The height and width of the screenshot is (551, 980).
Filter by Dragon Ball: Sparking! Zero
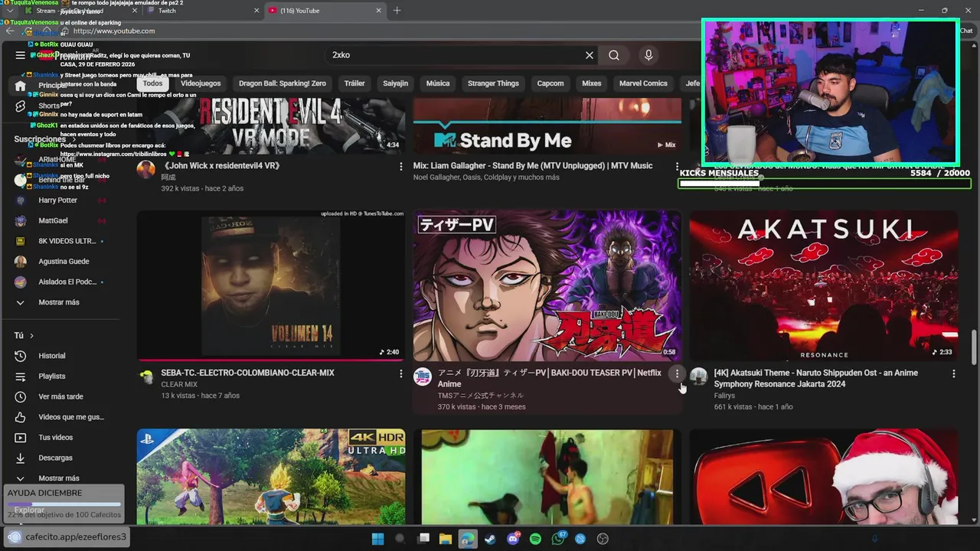point(283,83)
